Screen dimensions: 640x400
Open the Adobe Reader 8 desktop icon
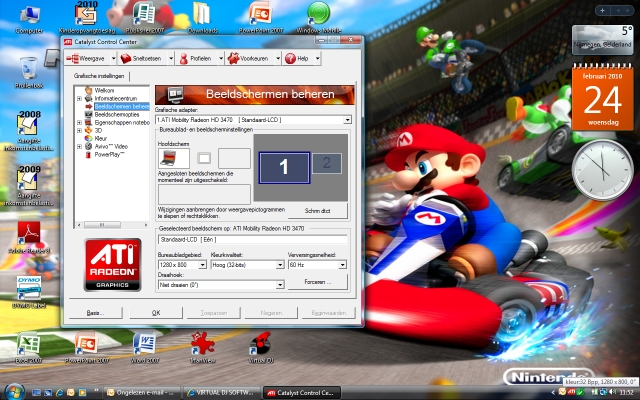[29, 238]
